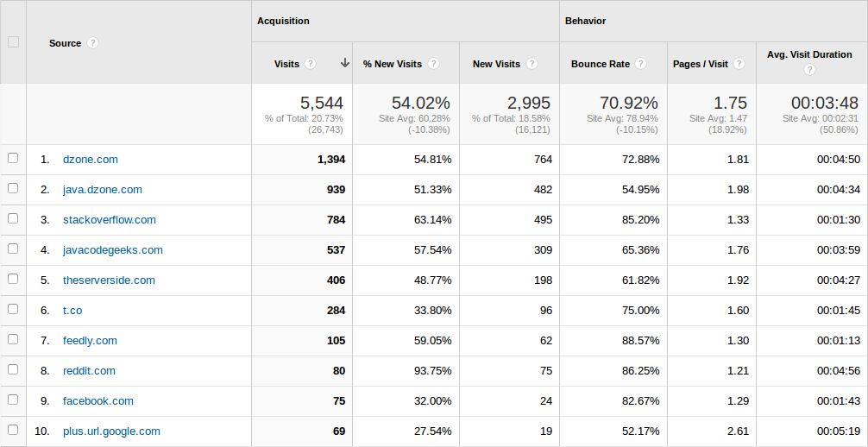Screen dimensions: 868x447
Task: Open the java.dzone.com source link
Action: click(103, 190)
